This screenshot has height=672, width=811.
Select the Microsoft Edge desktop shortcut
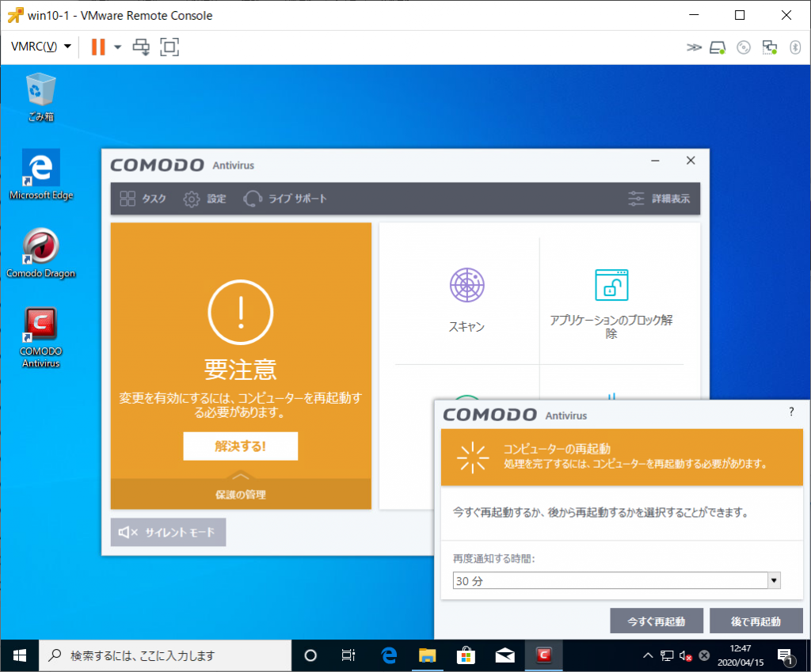[41, 175]
